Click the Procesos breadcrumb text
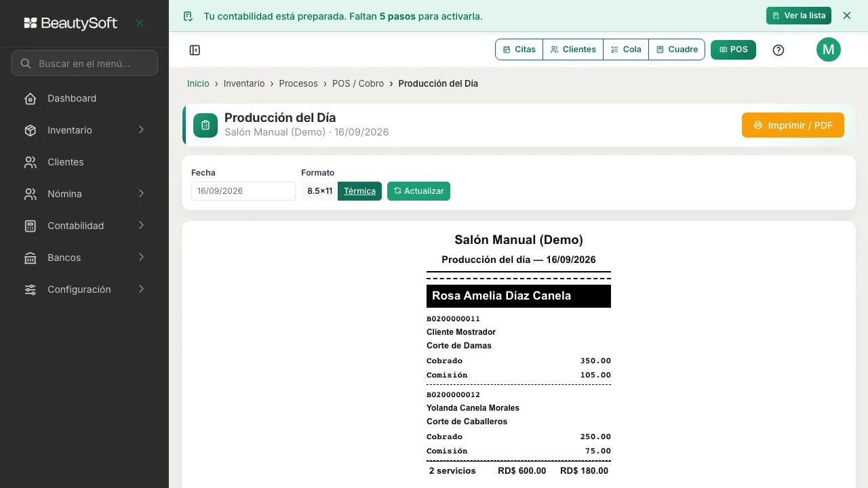The width and height of the screenshot is (868, 488). pos(298,83)
